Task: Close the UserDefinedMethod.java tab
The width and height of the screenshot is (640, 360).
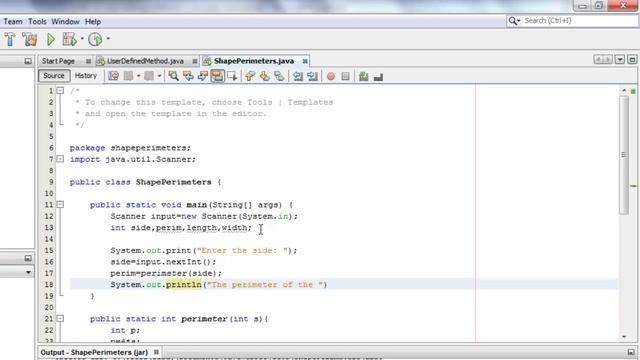Action: click(x=195, y=61)
